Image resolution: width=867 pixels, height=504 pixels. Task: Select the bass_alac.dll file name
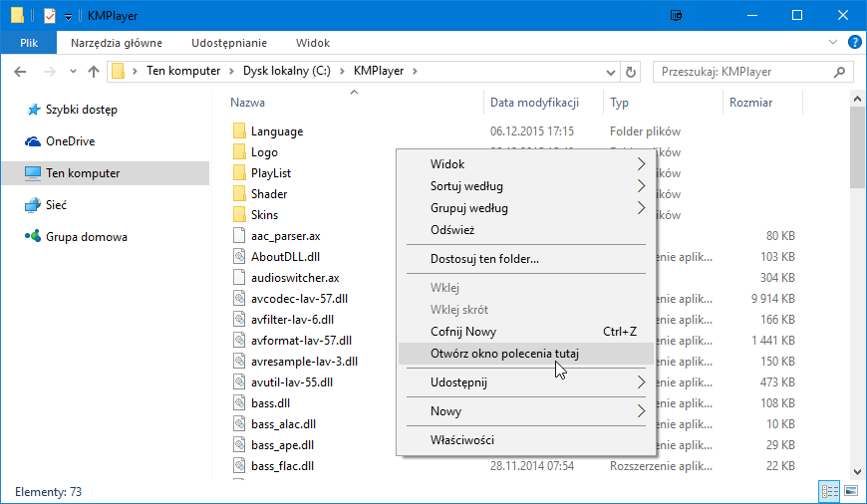(283, 424)
